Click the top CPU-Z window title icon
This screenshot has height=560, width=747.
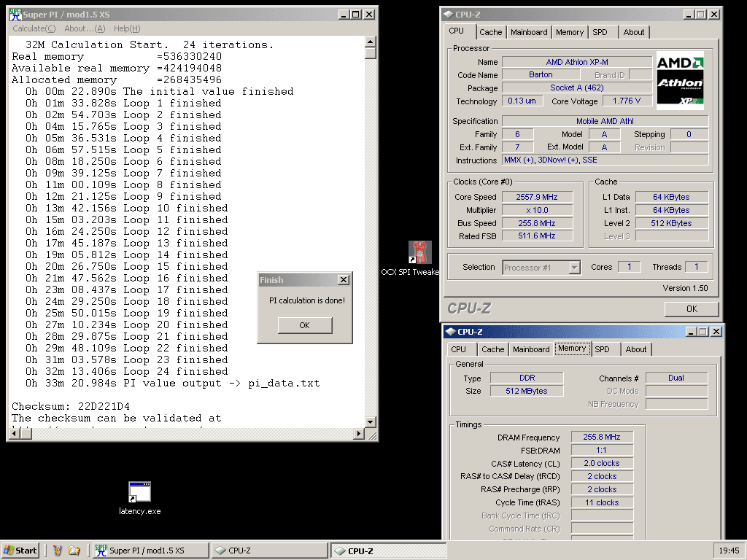449,15
